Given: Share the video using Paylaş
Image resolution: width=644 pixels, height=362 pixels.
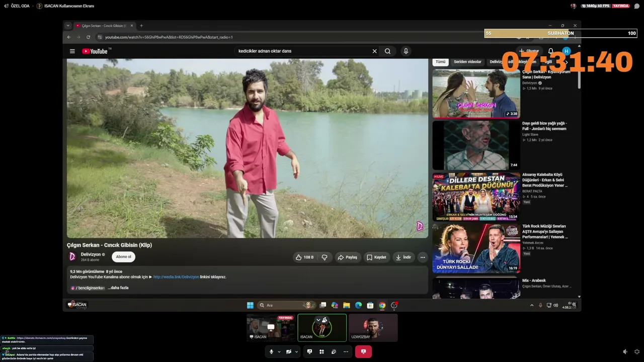Looking at the screenshot, I should click(x=347, y=257).
